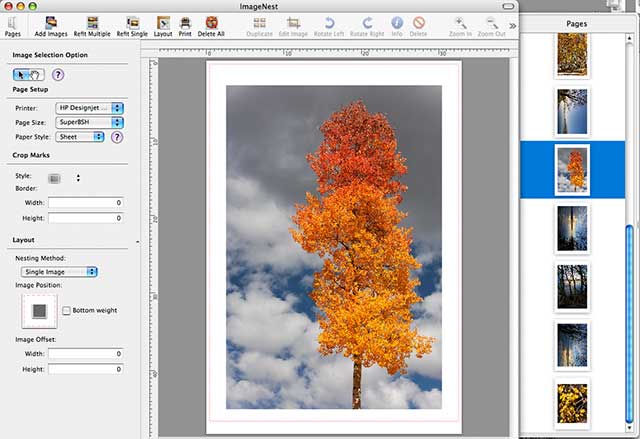Expand the Nesting Method dropdown
The height and width of the screenshot is (439, 640).
pos(59,272)
